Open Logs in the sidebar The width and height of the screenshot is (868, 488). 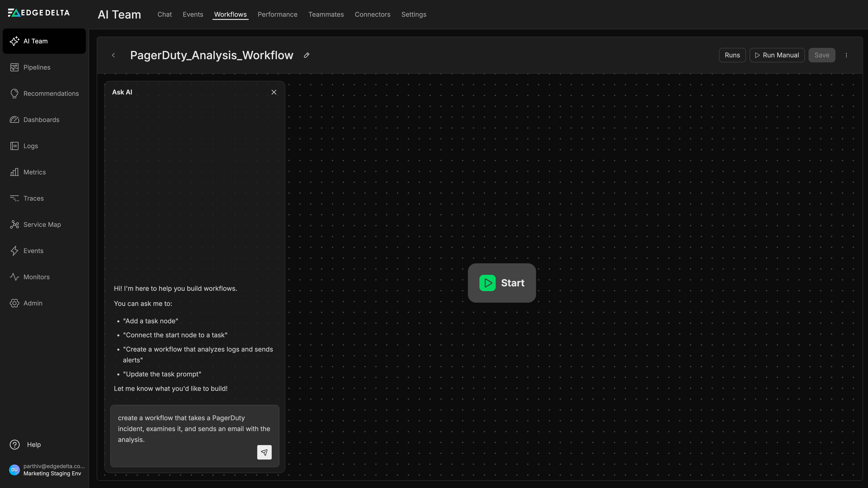click(44, 146)
